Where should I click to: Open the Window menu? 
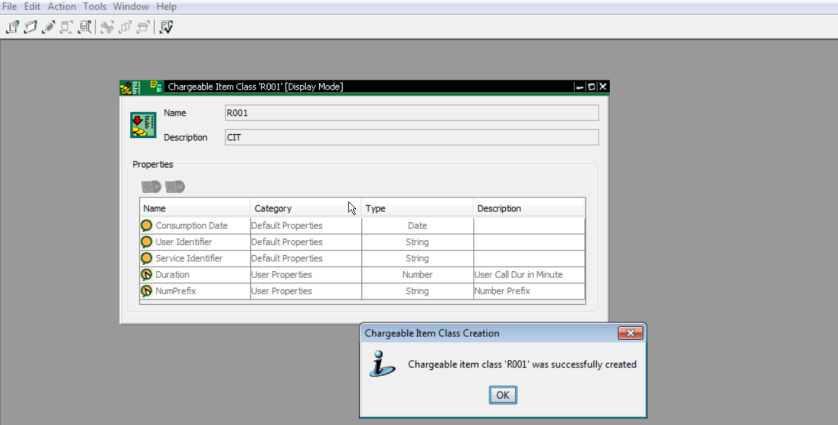[131, 6]
